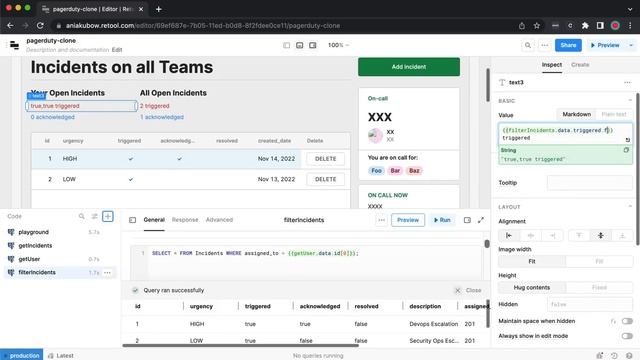
Task: Focus the Tooltip input field
Action: coord(589,183)
